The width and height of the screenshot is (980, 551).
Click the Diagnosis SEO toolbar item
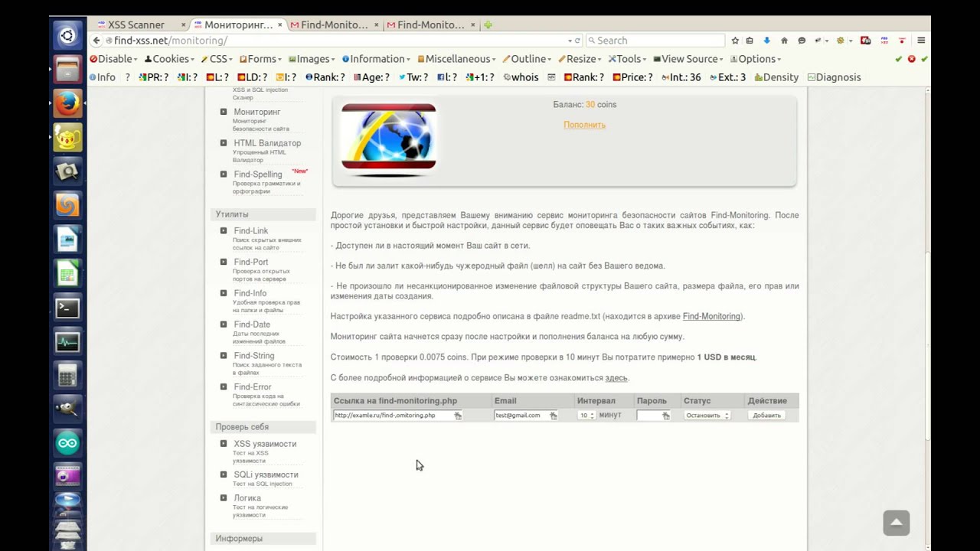(x=834, y=77)
